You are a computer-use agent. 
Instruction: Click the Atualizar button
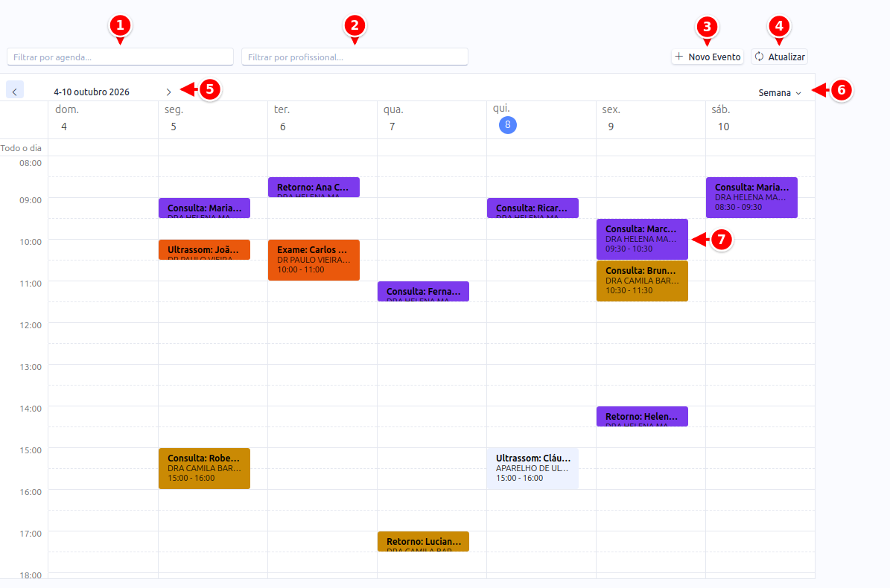click(779, 57)
